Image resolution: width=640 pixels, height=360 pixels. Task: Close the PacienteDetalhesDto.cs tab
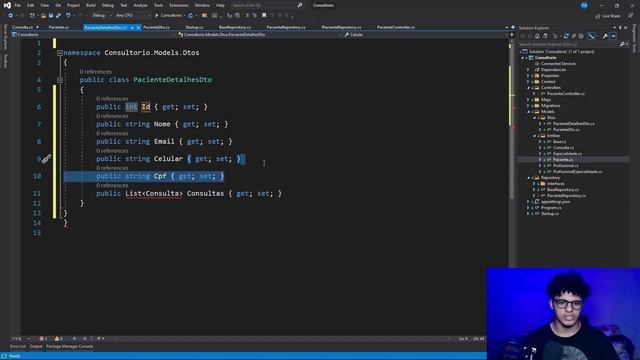(x=138, y=28)
